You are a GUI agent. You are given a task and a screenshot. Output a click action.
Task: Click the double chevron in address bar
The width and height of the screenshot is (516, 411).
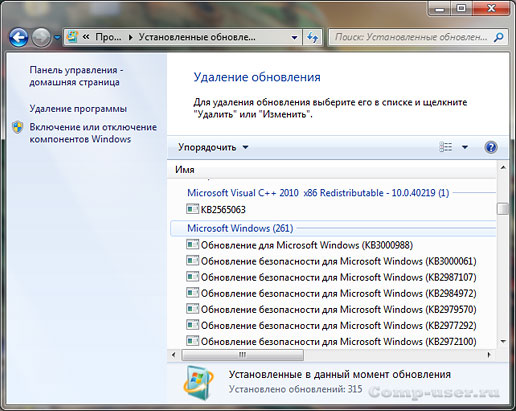click(86, 37)
